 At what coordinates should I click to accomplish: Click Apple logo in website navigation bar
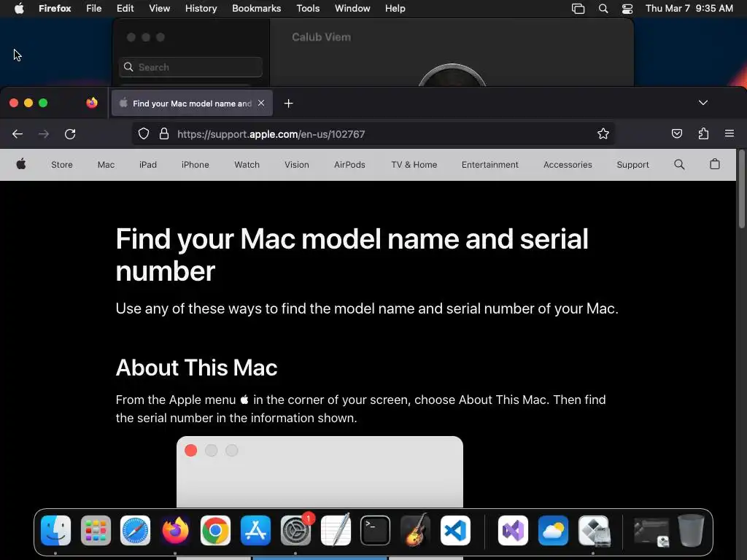21,164
